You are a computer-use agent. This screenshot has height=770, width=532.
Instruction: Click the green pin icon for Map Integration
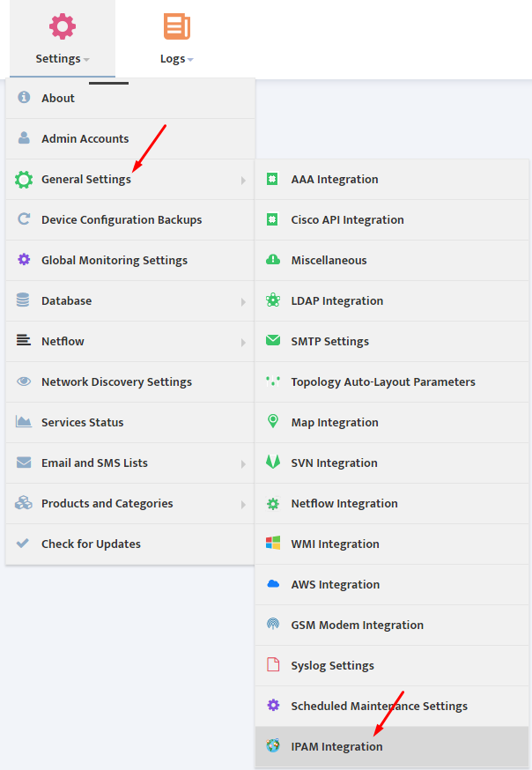point(273,421)
